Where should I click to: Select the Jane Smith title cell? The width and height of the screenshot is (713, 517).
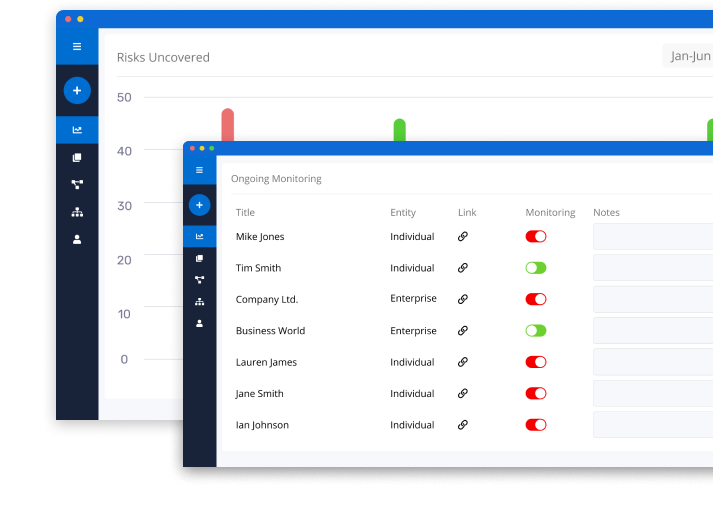(x=259, y=393)
